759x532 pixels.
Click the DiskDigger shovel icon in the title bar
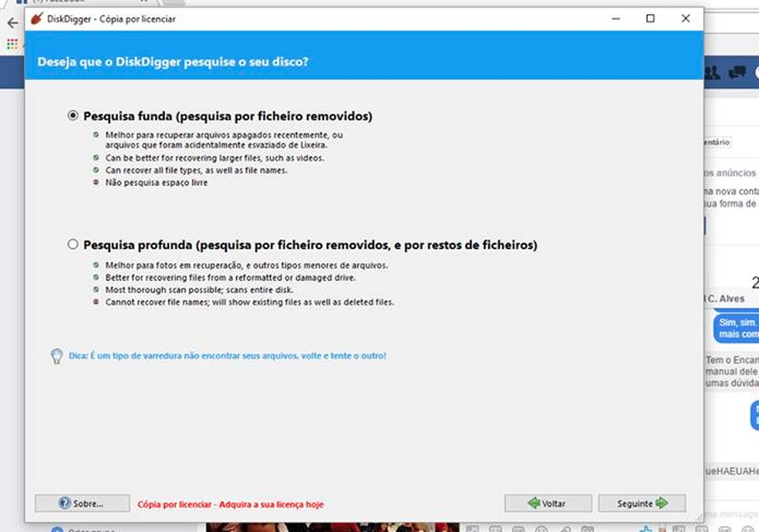(35, 19)
